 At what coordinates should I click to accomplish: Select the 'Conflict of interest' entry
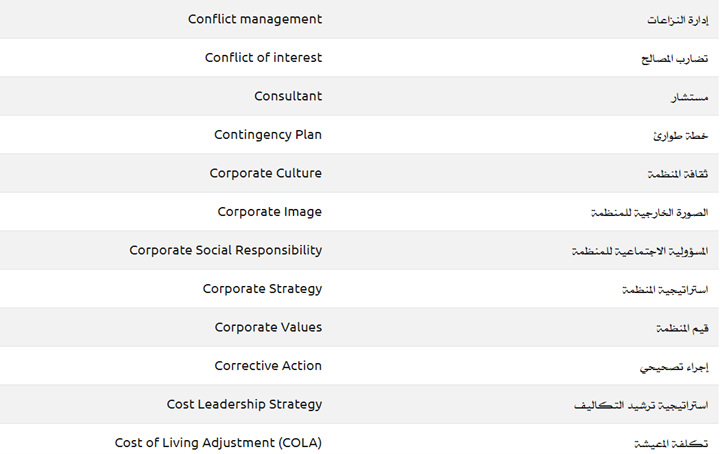(263, 58)
